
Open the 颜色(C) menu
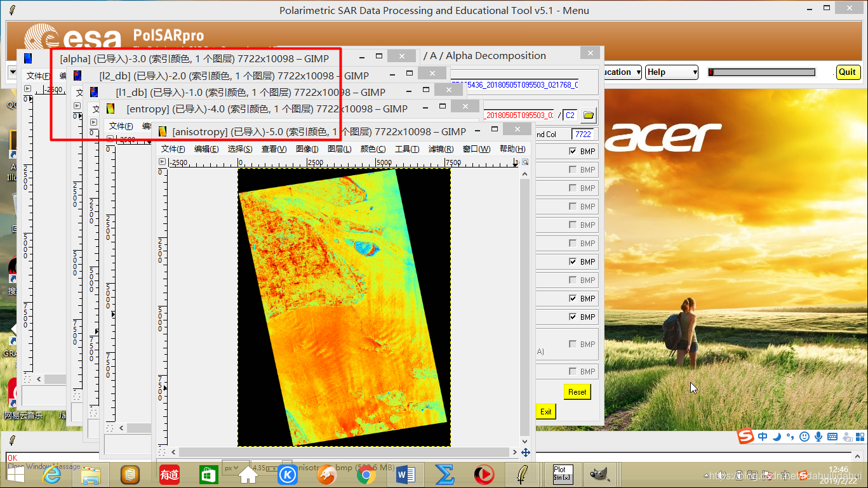373,149
